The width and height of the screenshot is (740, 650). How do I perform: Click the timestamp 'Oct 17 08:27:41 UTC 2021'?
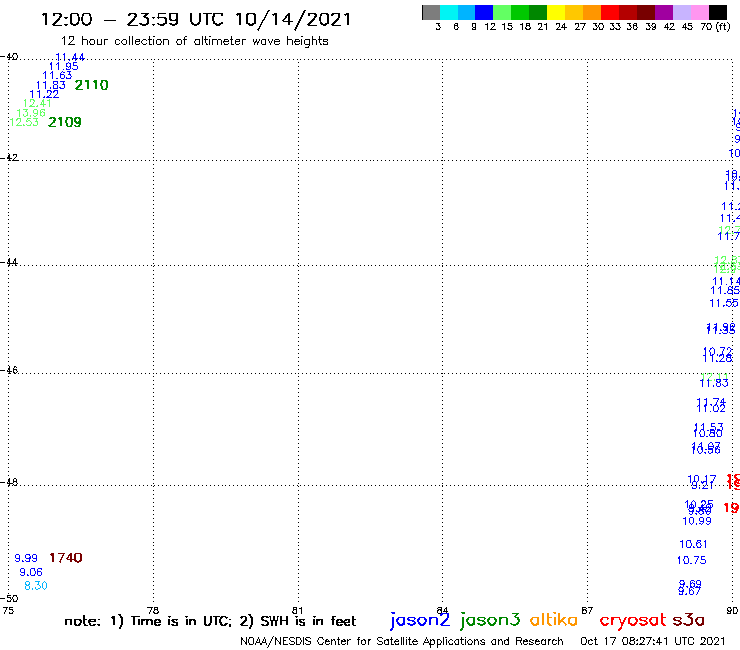652,641
